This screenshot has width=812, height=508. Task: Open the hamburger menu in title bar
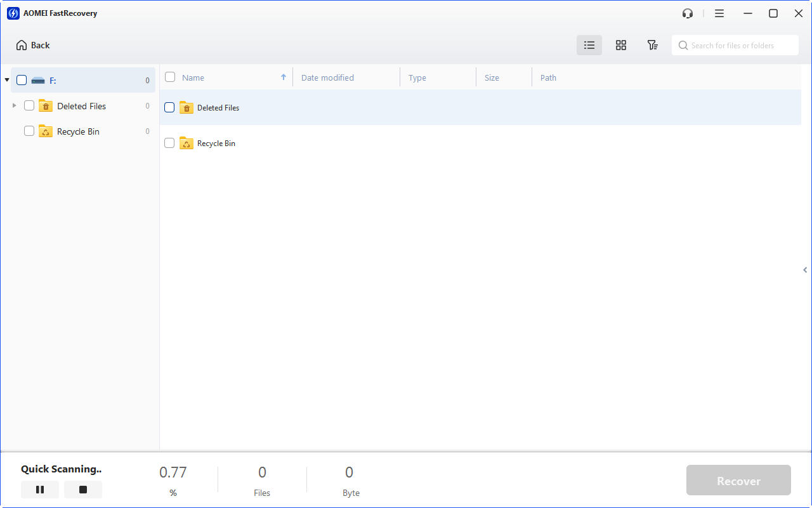[719, 13]
